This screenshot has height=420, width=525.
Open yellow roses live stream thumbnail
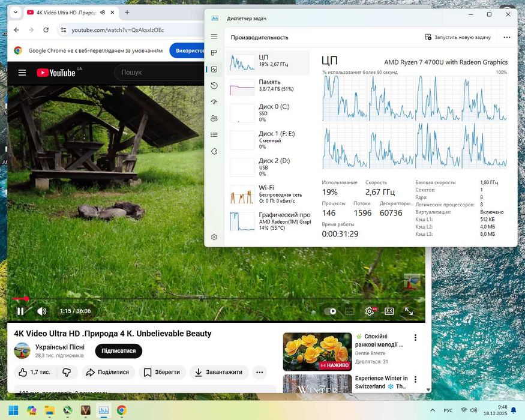click(317, 352)
